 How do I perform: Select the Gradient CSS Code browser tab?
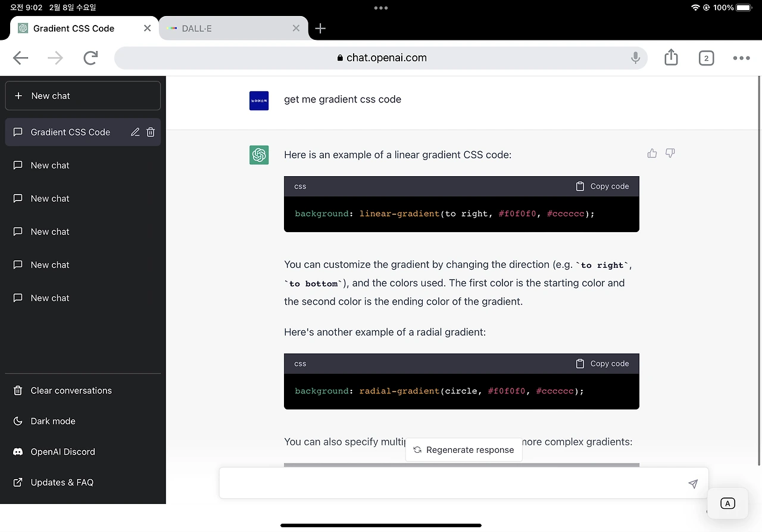[x=85, y=28]
